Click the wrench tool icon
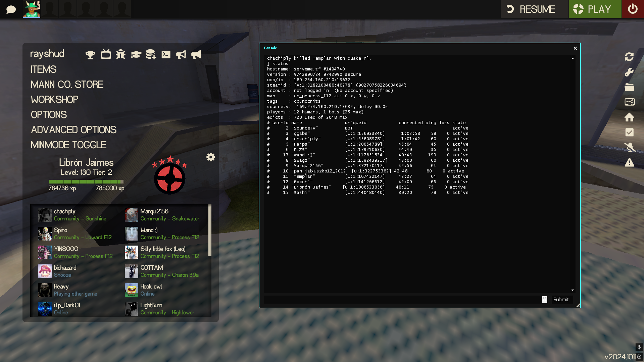The height and width of the screenshot is (362, 644). pos(629,72)
